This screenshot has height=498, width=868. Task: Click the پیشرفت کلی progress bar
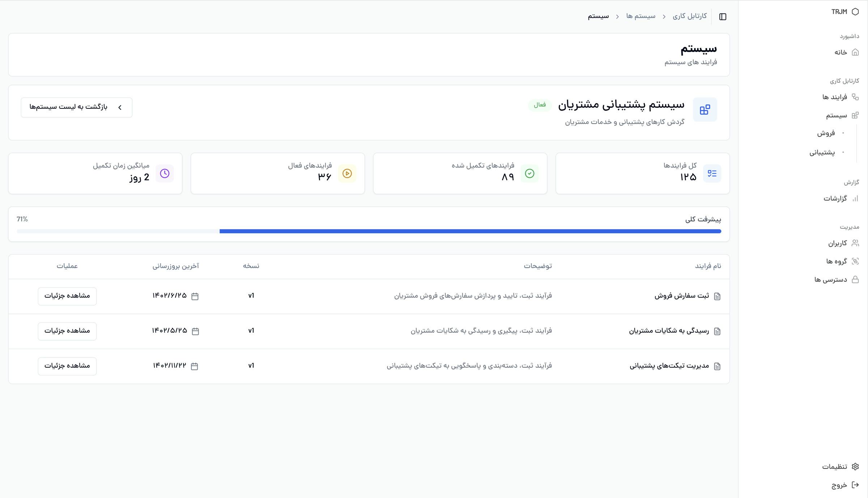pos(369,231)
